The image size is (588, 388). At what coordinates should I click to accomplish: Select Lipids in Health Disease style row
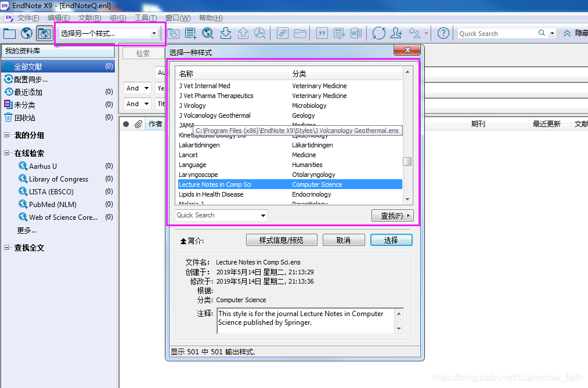click(290, 194)
